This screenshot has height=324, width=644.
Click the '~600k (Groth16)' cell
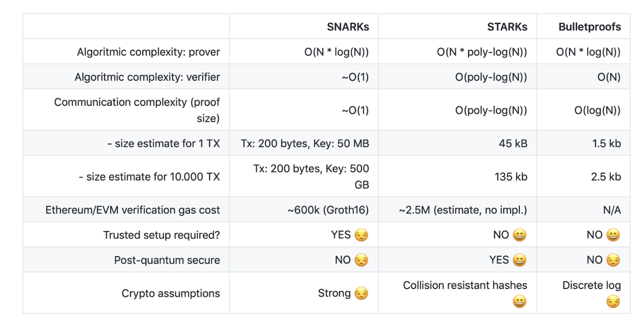pyautogui.click(x=328, y=210)
